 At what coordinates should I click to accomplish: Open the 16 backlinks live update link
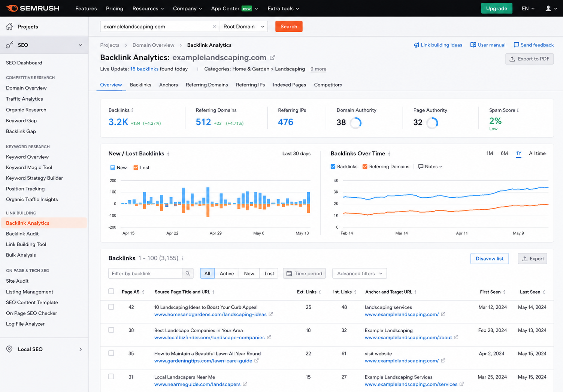point(144,69)
